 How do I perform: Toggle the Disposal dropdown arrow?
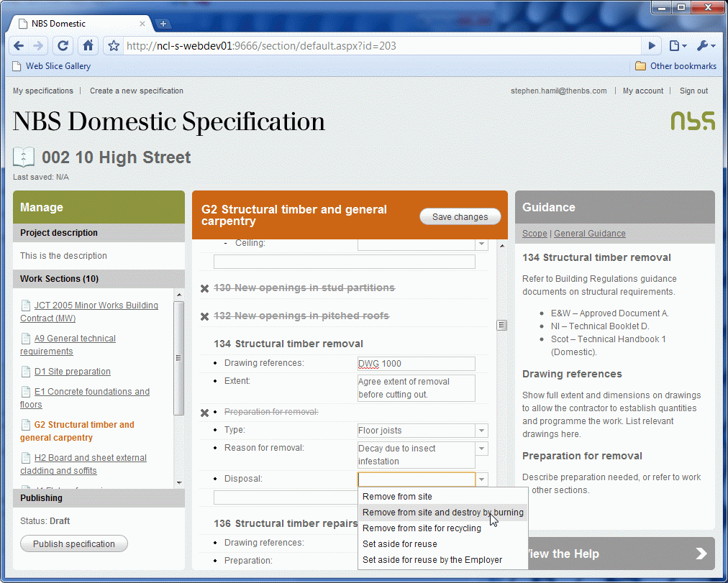(x=481, y=479)
